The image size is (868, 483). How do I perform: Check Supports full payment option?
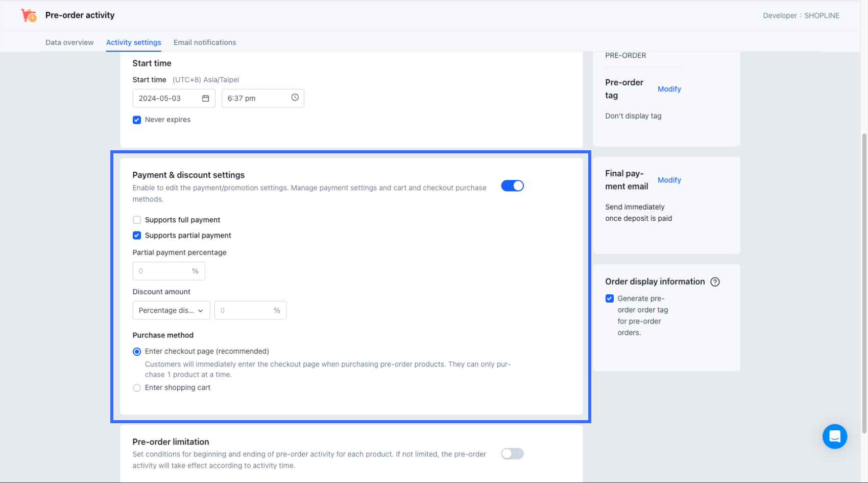137,220
